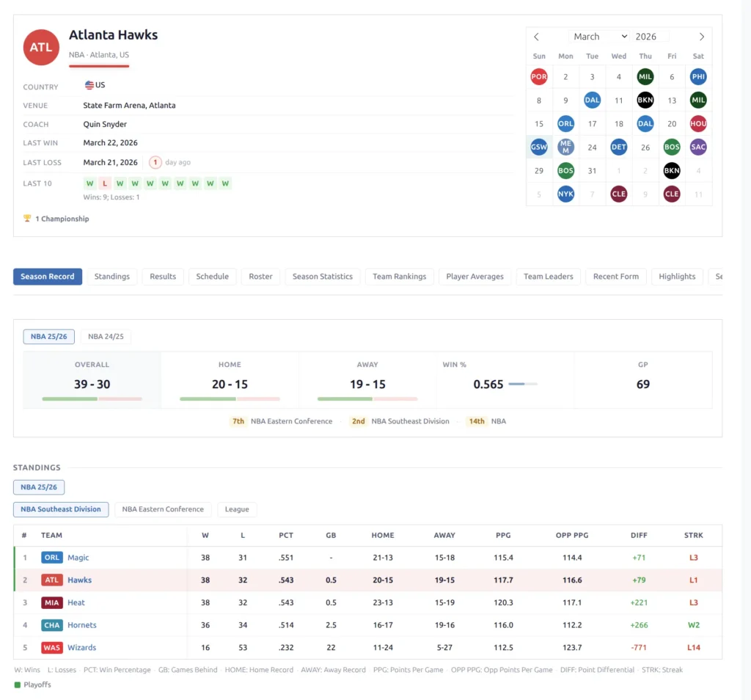
Task: Open the ORL game on March 16
Action: [565, 123]
